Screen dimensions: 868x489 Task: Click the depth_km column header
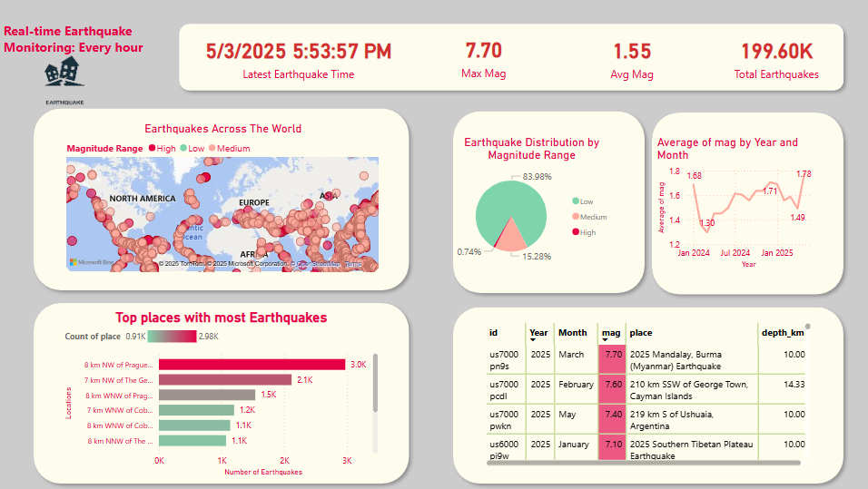(781, 333)
